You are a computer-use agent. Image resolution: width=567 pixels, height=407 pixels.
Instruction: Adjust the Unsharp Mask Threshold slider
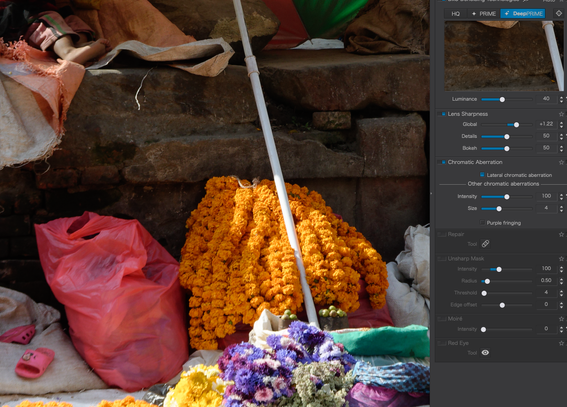484,293
